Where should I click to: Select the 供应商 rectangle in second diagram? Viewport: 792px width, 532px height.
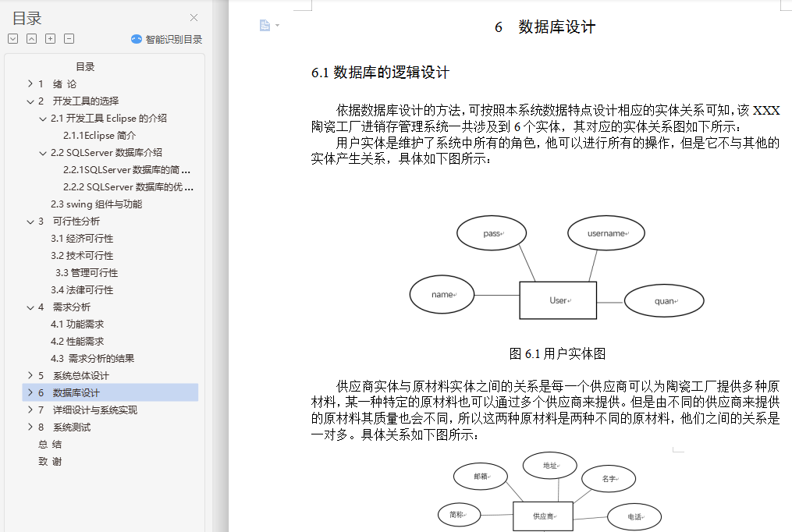[543, 516]
